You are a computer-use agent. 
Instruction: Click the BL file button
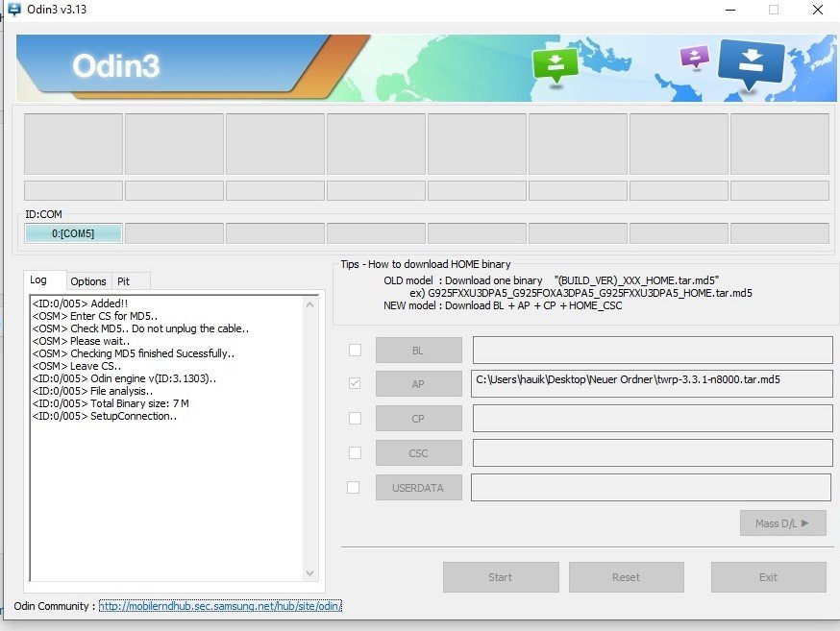418,351
